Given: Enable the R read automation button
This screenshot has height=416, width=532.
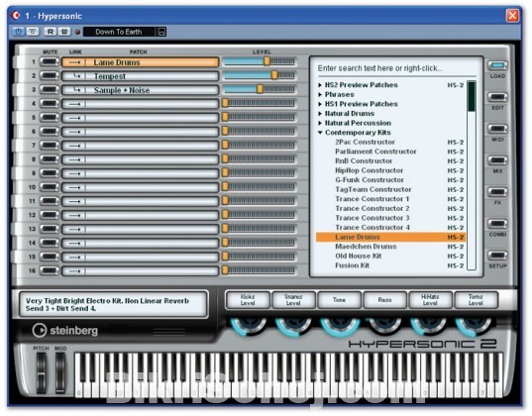Looking at the screenshot, I should (51, 32).
